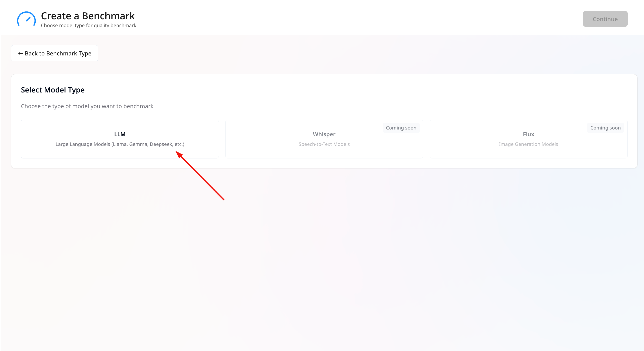Viewport: 644px width, 351px height.
Task: Click the 'Choose the type of model' helper text
Action: (87, 106)
